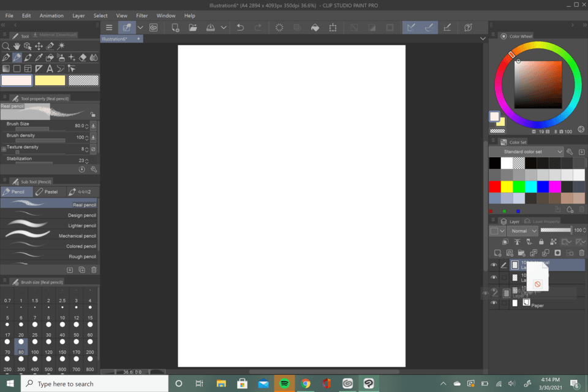
Task: Create a new raster layer
Action: tap(499, 253)
